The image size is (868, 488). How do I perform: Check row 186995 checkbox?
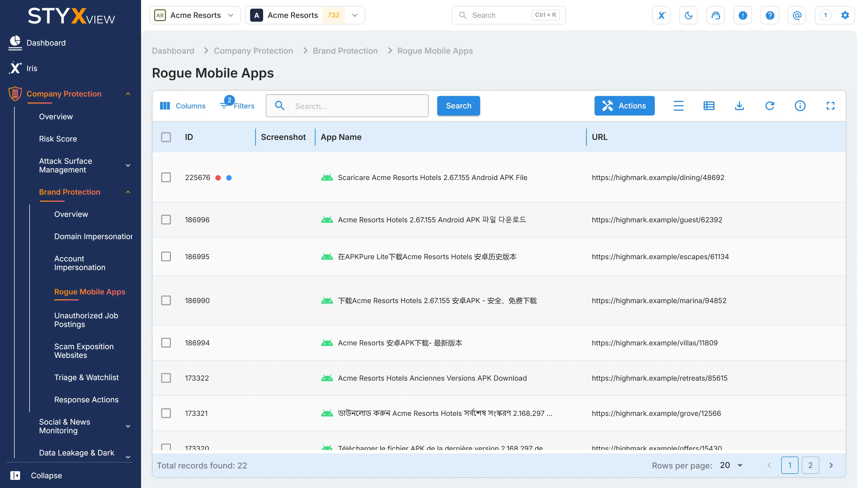point(166,257)
